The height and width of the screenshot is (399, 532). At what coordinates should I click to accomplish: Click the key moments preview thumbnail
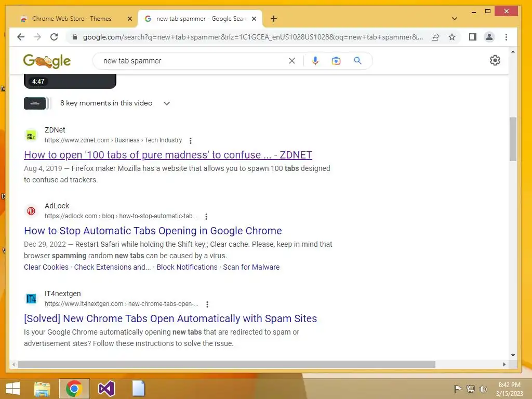click(35, 103)
